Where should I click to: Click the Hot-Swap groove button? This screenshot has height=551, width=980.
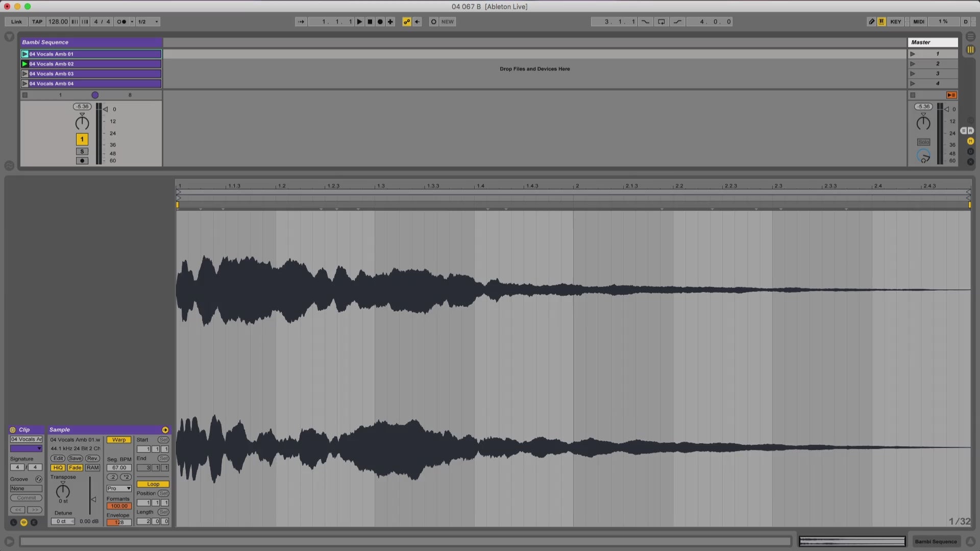click(38, 479)
